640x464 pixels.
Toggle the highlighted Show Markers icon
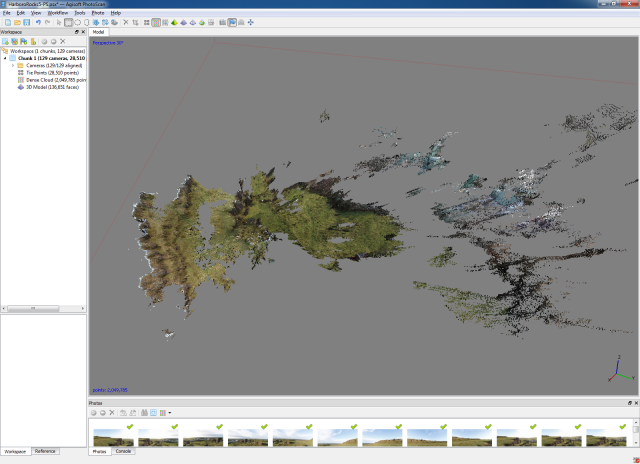click(232, 22)
